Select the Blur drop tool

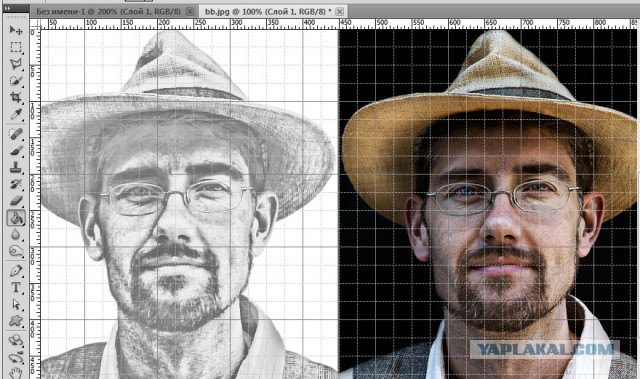(x=16, y=235)
